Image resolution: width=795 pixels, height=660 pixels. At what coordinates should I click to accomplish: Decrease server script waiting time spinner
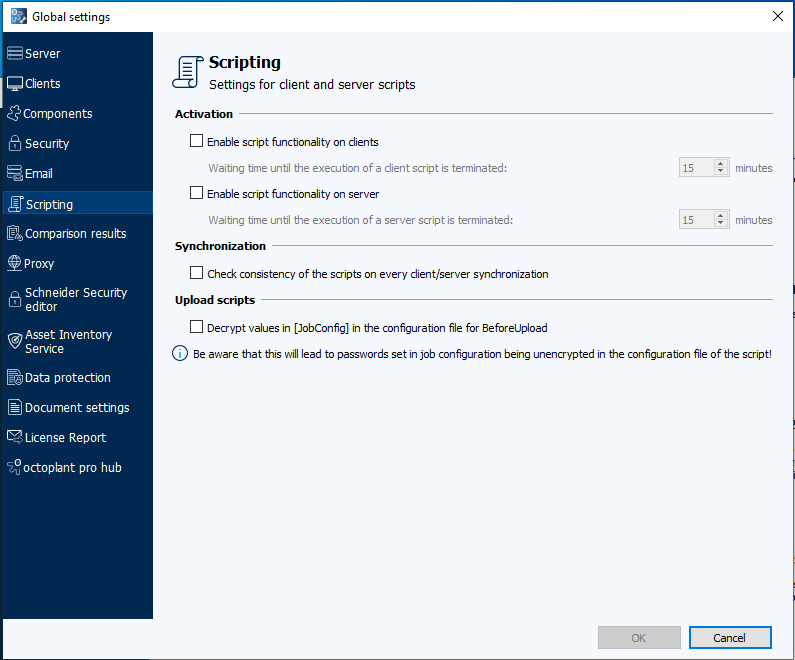(720, 224)
